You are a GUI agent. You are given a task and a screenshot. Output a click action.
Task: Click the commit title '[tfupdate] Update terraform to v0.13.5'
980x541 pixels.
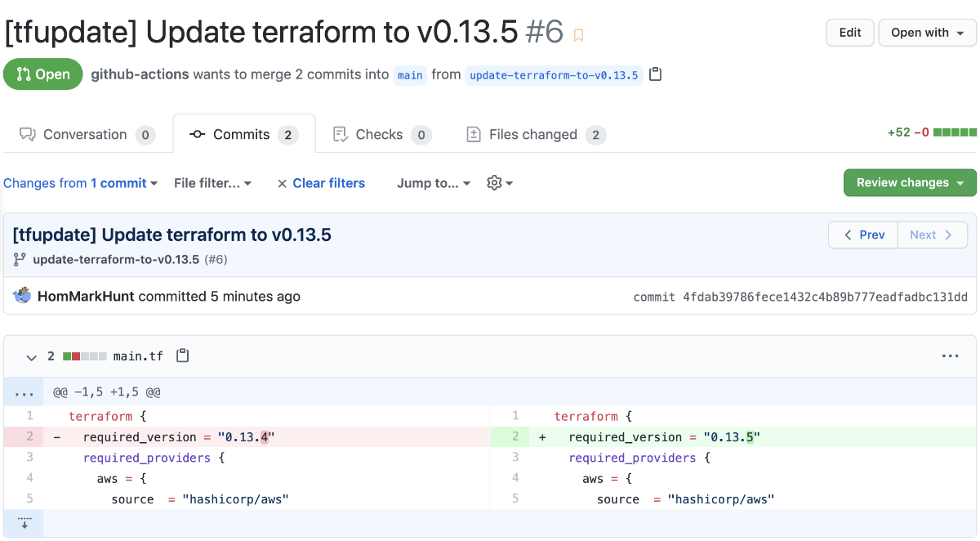[172, 235]
